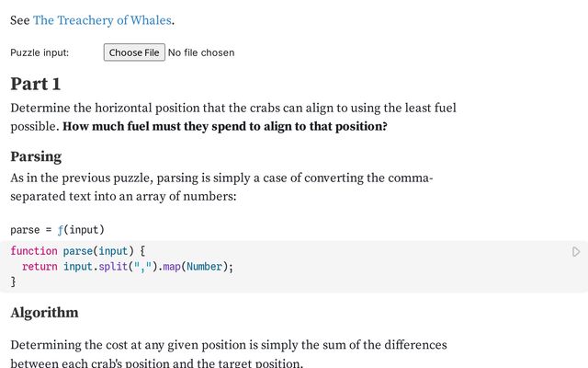
Task: Click the 'function' keyword in code
Action: coord(33,250)
